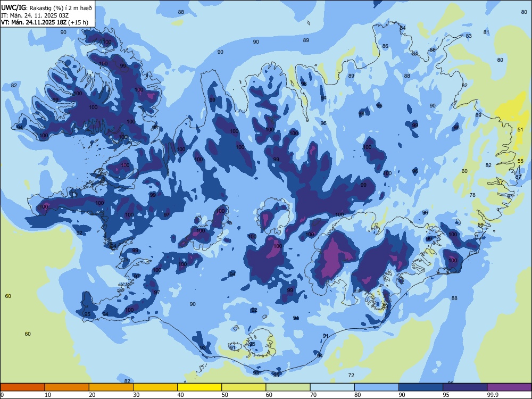The width and height of the screenshot is (532, 399).
Task: Click the 'VT: Mán. 24.11.2025 18Z' valid time
Action: click(34, 22)
